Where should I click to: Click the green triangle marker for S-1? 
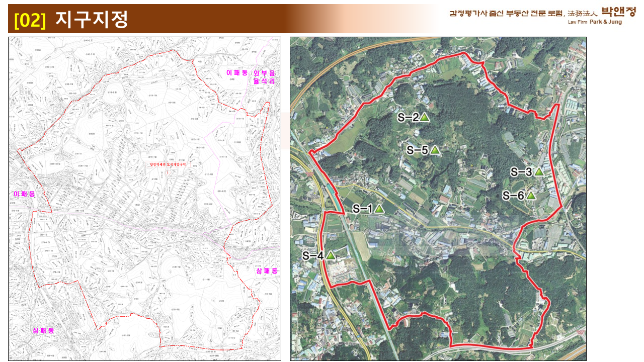point(379,209)
